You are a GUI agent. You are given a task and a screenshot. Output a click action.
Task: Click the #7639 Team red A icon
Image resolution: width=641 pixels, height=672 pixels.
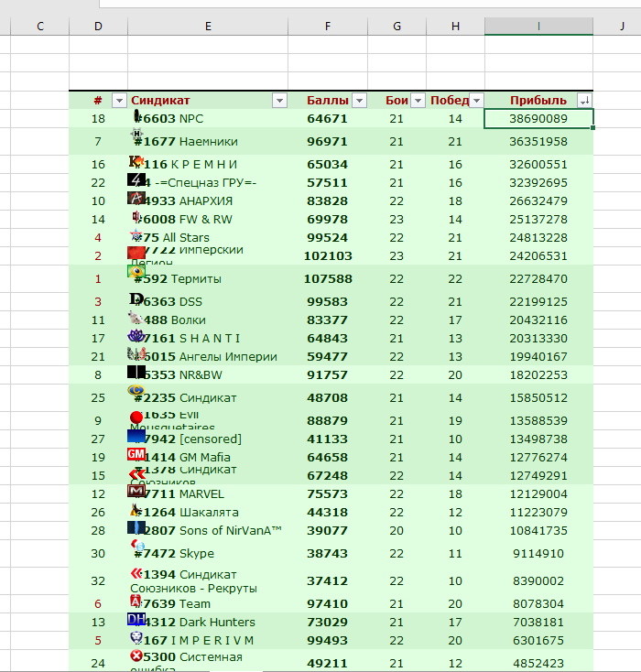point(136,601)
